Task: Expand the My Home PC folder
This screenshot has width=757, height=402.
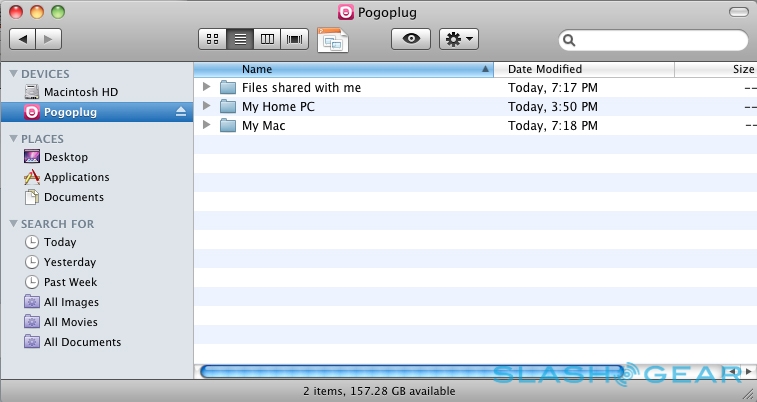Action: (206, 106)
